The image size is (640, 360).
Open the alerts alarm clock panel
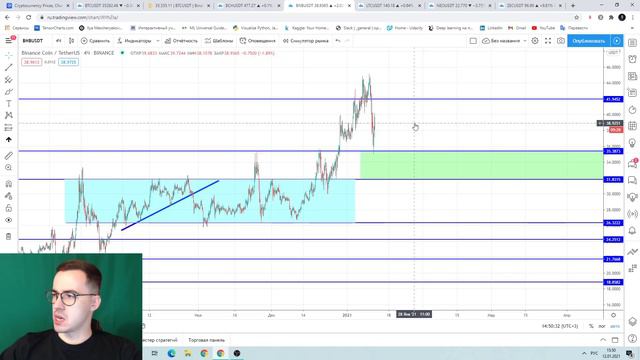coord(632,59)
